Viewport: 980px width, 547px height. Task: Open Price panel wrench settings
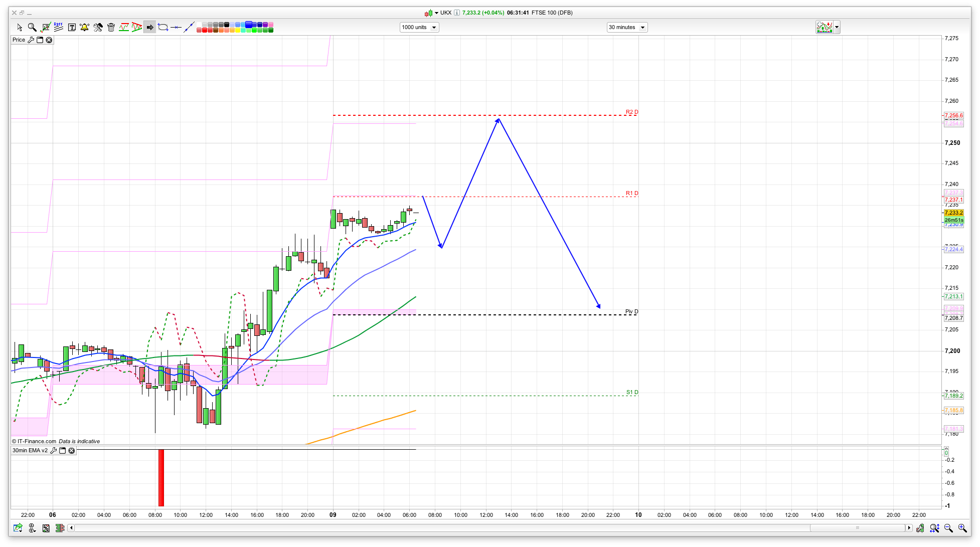click(x=31, y=40)
